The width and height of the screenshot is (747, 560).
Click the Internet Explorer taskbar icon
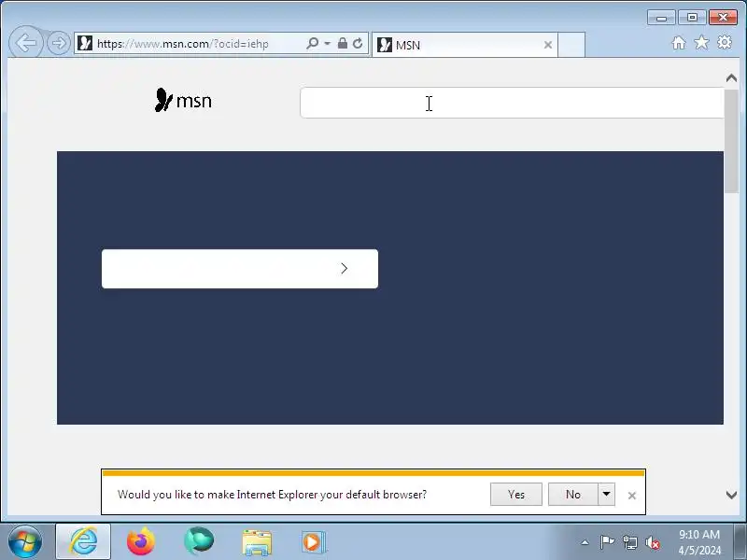pyautogui.click(x=83, y=542)
